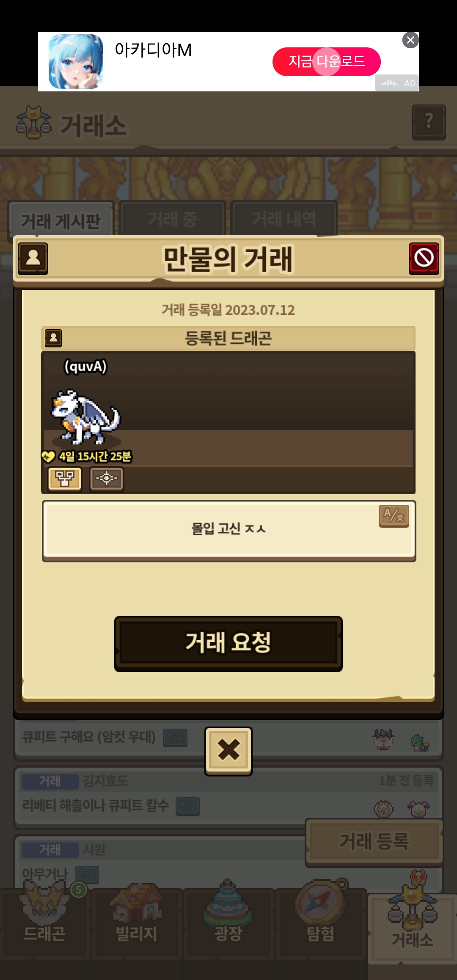The width and height of the screenshot is (457, 980).
Task: Switch to the 거래 중 tab
Action: click(x=172, y=219)
